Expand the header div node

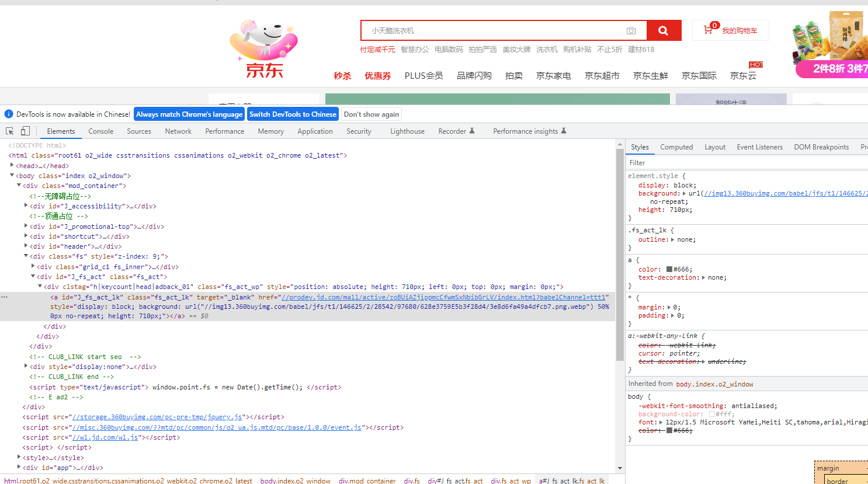[26, 246]
